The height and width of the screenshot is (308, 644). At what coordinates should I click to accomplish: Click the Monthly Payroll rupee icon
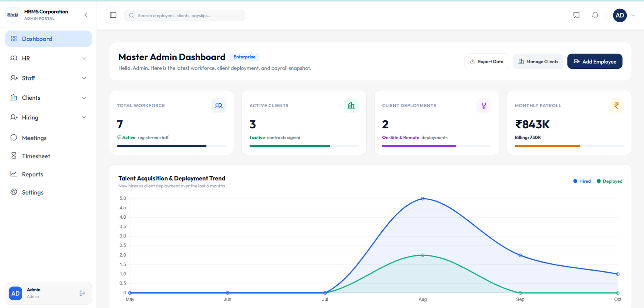[617, 106]
